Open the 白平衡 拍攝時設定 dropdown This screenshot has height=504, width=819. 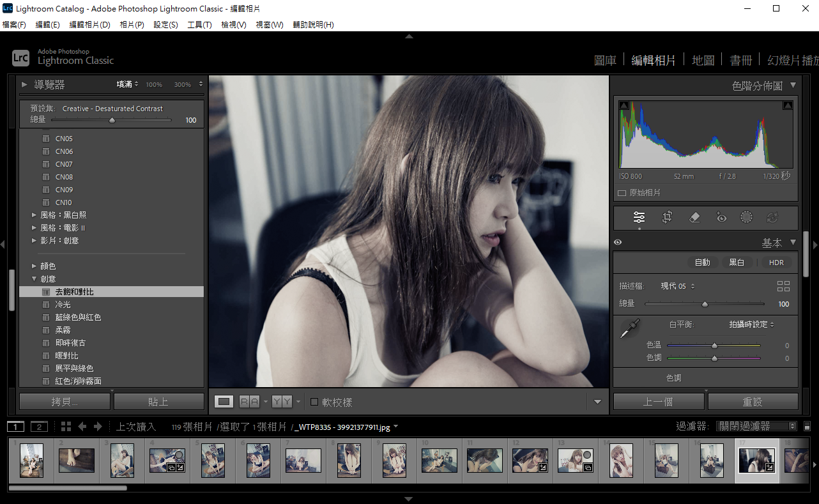[752, 325]
